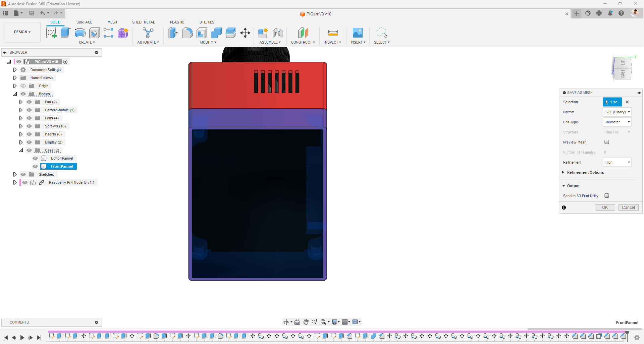Screen dimensions: 644x344
Task: Enable Send to 3D Print Utility checkbox
Action: [607, 196]
